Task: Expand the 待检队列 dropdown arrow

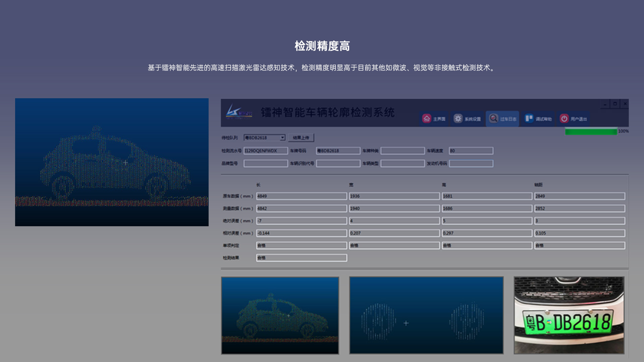Action: tap(282, 137)
